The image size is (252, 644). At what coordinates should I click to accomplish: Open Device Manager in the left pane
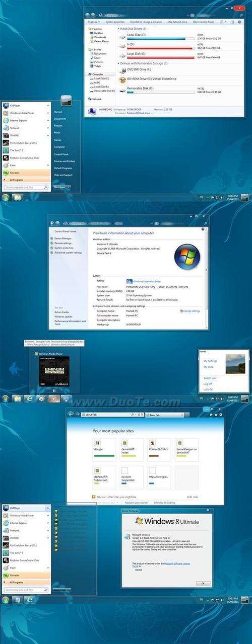point(63,238)
